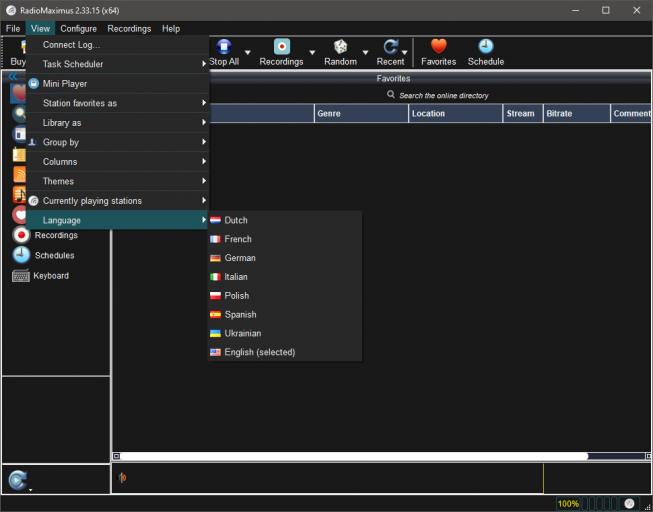Click the scrollbar left arrow
Viewport: 653px width, 512px height.
116,456
